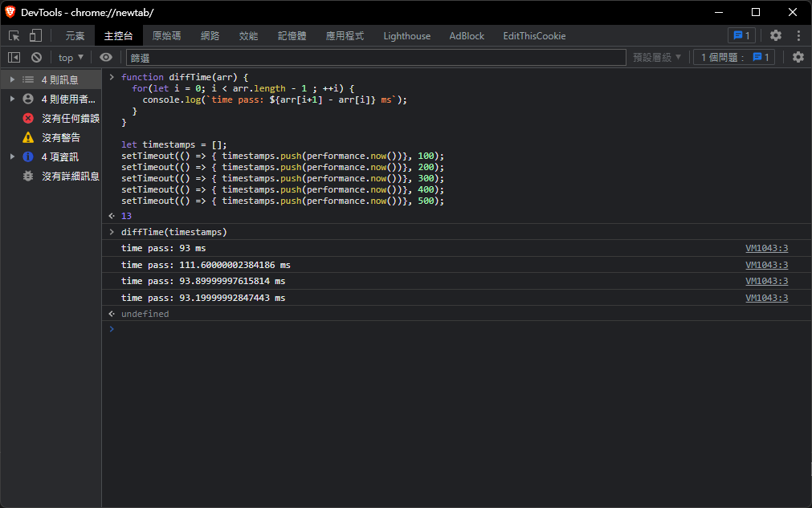Open console settings gear at right
The height and width of the screenshot is (508, 812).
(798, 58)
